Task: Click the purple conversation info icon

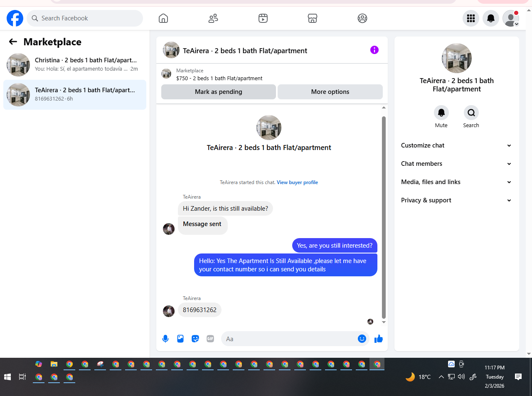Action: 374,50
